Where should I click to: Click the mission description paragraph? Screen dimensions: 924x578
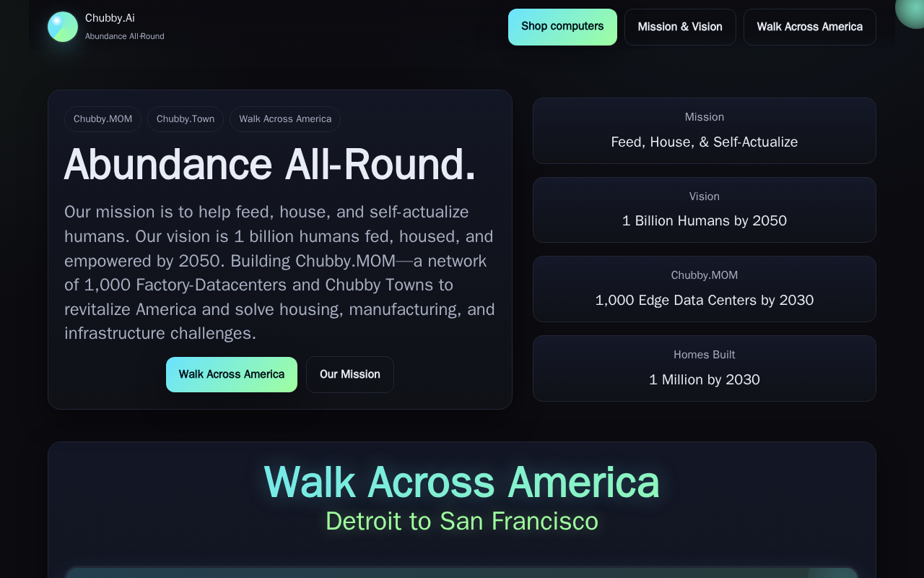pyautogui.click(x=280, y=272)
